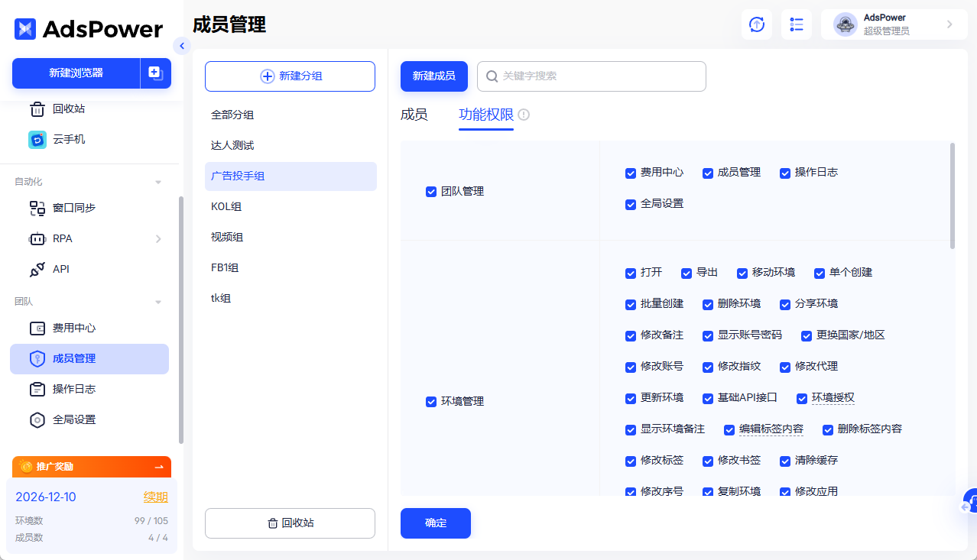This screenshot has width=977, height=560.
Task: Open the 云手机 cloud phone section
Action: coord(69,140)
